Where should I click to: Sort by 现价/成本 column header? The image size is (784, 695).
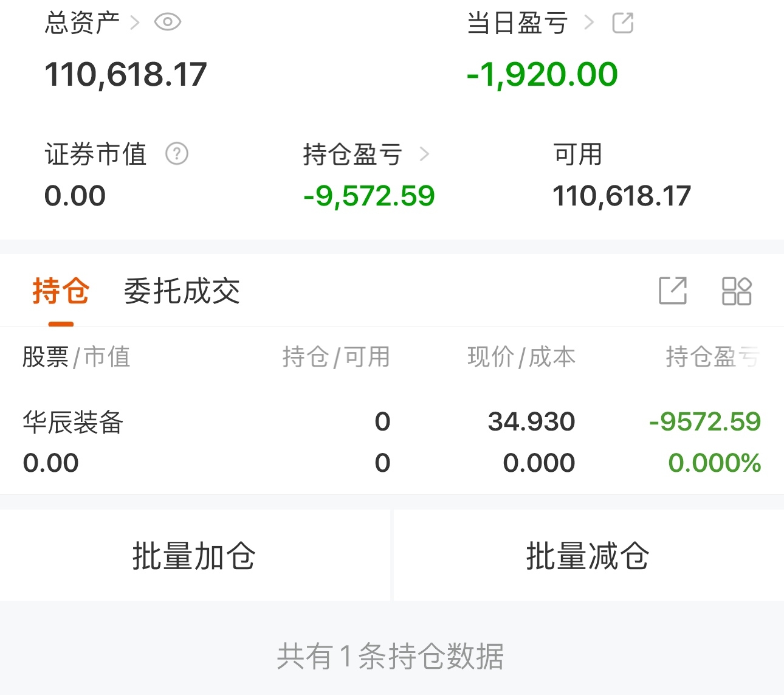[521, 357]
